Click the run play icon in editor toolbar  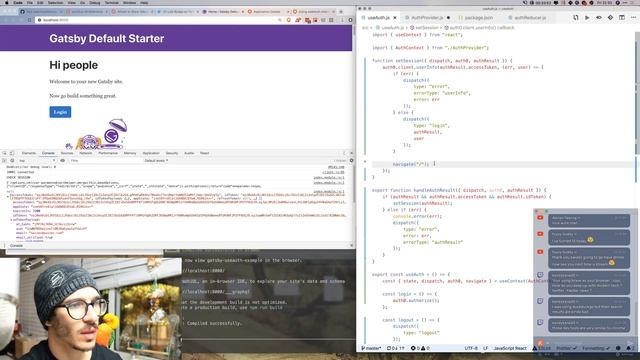click(587, 18)
